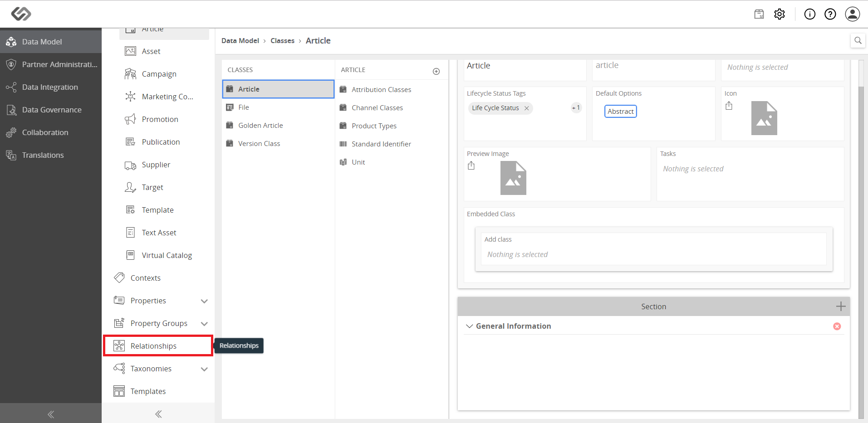Click the search magnifier icon
The image size is (868, 423).
click(x=858, y=40)
